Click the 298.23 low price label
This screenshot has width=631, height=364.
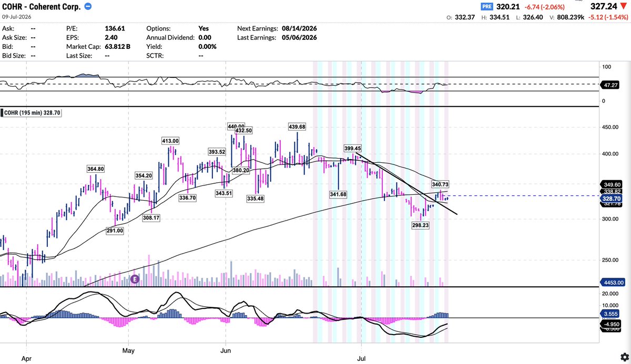[x=421, y=225]
